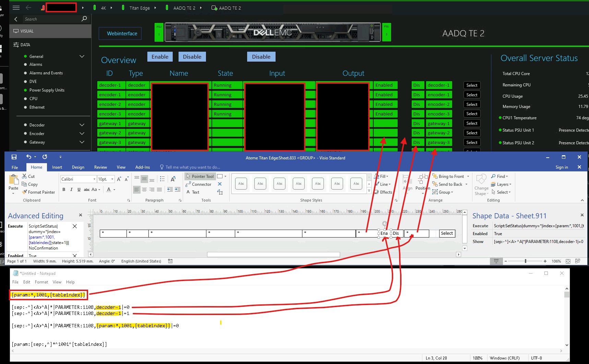Viewport: 589px width, 364px height.
Task: Open the Fill dropdown in Shape Styles
Action: pos(382,176)
